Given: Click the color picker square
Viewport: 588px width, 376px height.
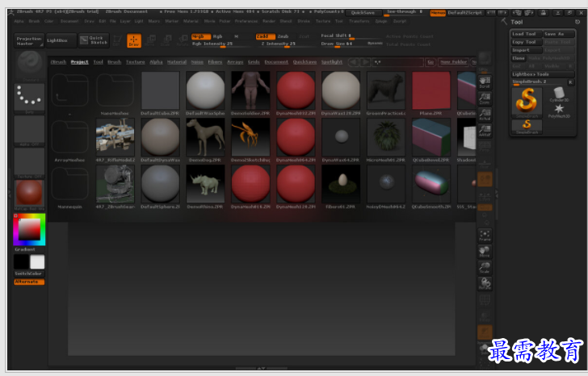Looking at the screenshot, I should (29, 231).
